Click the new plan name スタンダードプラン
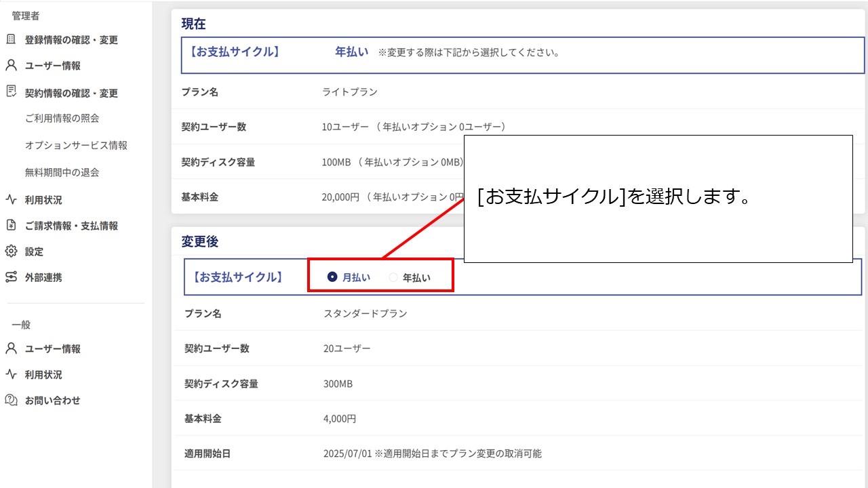This screenshot has width=868, height=488. (x=366, y=313)
